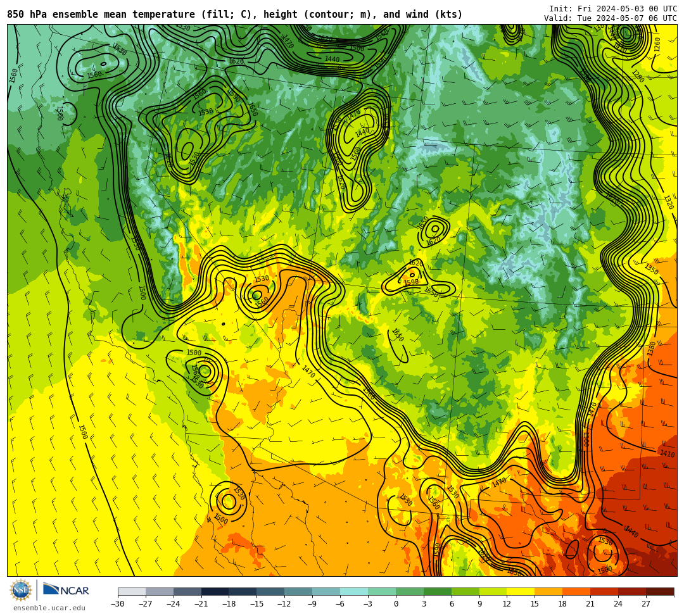Click the −3 colorbar tick label
The width and height of the screenshot is (684, 616).
(x=368, y=604)
